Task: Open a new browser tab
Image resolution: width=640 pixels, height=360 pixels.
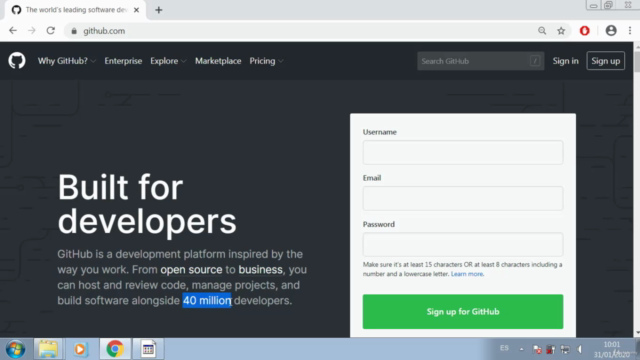Action: point(159,10)
